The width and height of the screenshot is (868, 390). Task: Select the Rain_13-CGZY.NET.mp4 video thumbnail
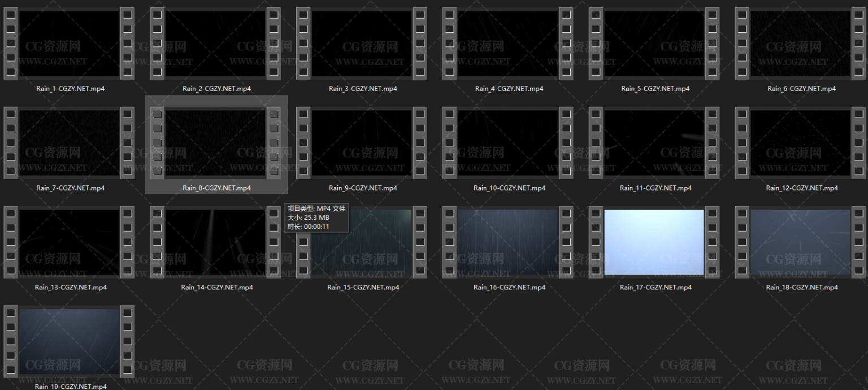(x=69, y=242)
